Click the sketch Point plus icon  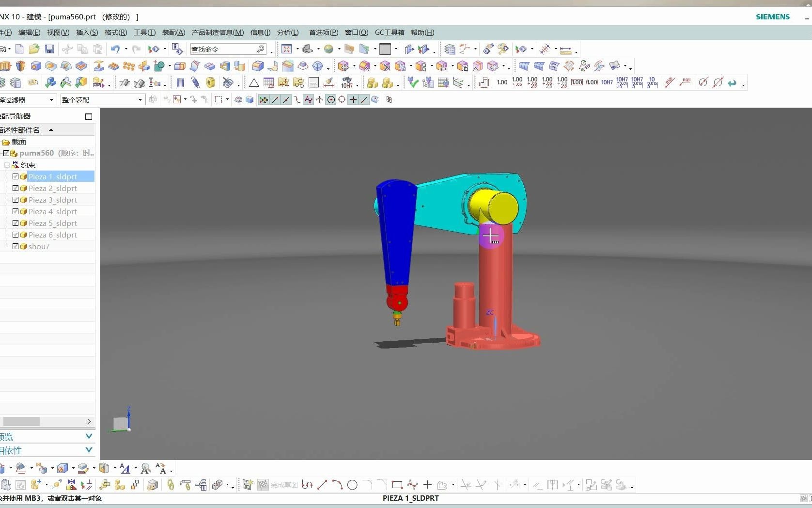pos(427,484)
